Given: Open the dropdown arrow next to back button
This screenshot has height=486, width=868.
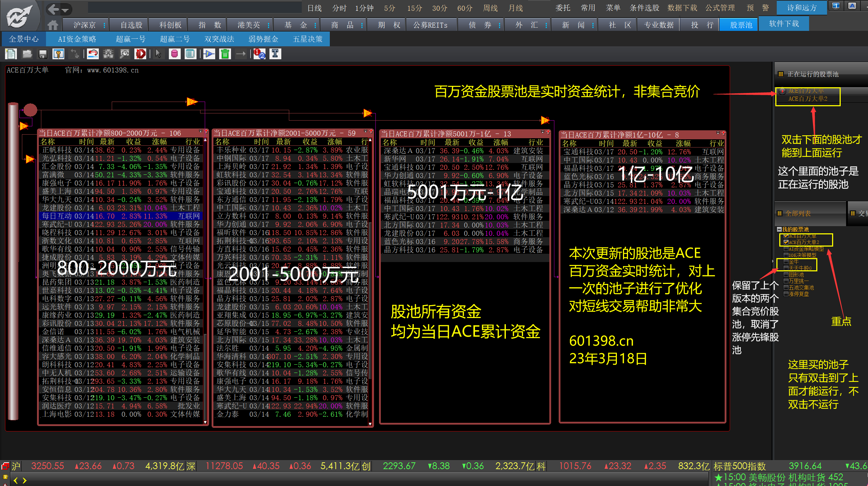Looking at the screenshot, I should pyautogui.click(x=65, y=10).
